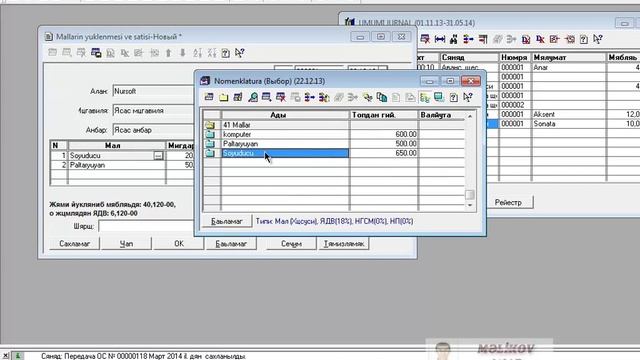Click the Баьламаг button in the Mallarin document window

click(x=231, y=244)
